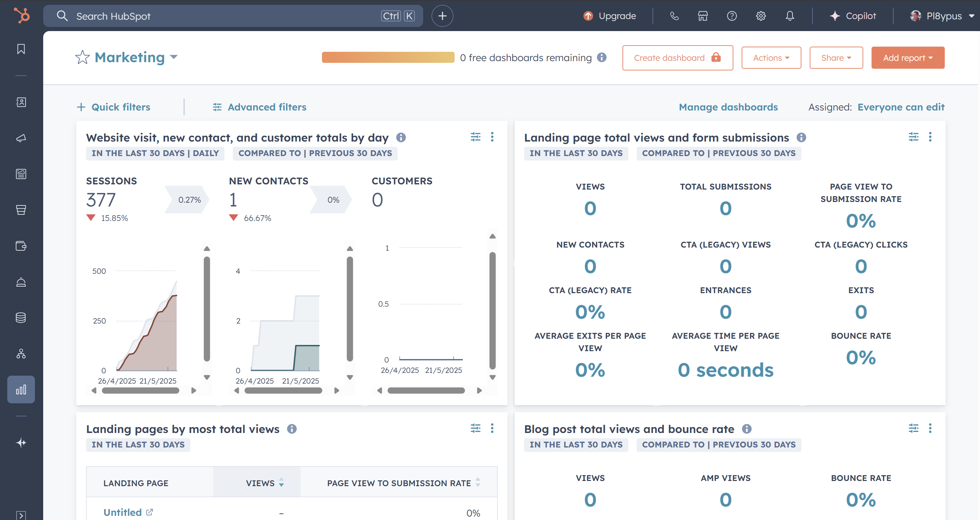Open the Marketplace storefront icon in top bar
Screen dimensions: 980x520
[x=702, y=16]
